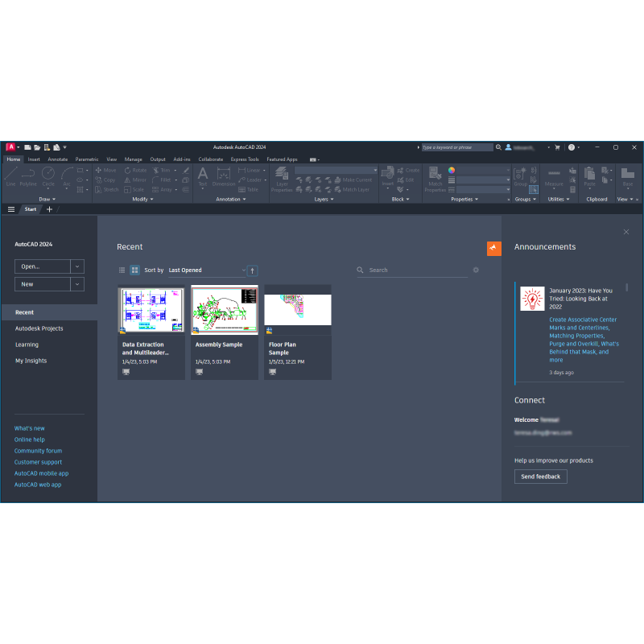Open the Autodesk App Store cart icon
644x644 pixels.
tap(556, 147)
